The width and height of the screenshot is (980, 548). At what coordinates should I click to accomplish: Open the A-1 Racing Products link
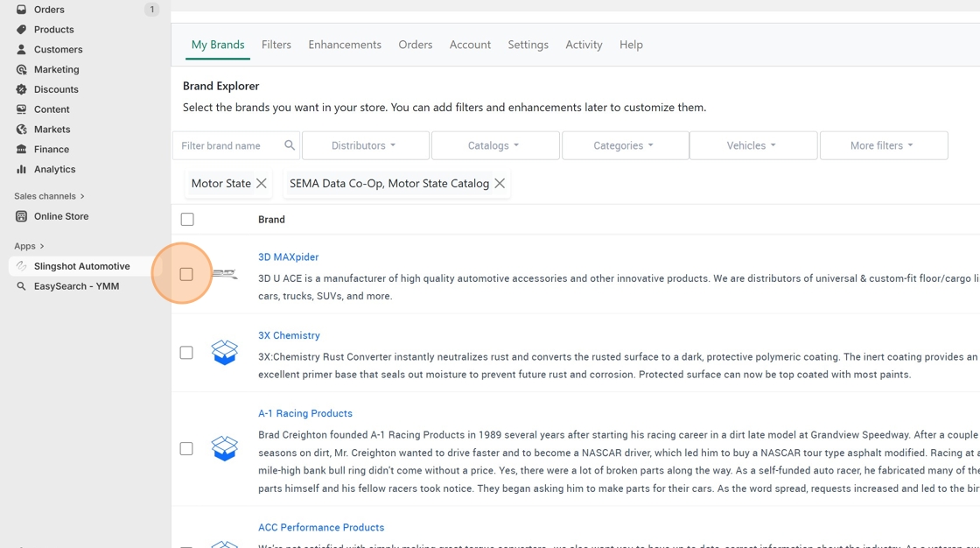305,413
